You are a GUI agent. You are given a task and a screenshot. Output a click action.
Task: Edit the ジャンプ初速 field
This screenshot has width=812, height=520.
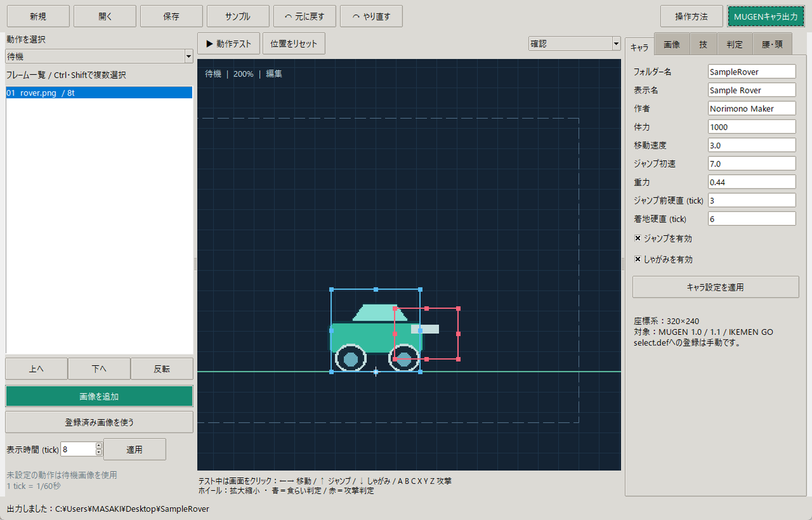click(751, 164)
